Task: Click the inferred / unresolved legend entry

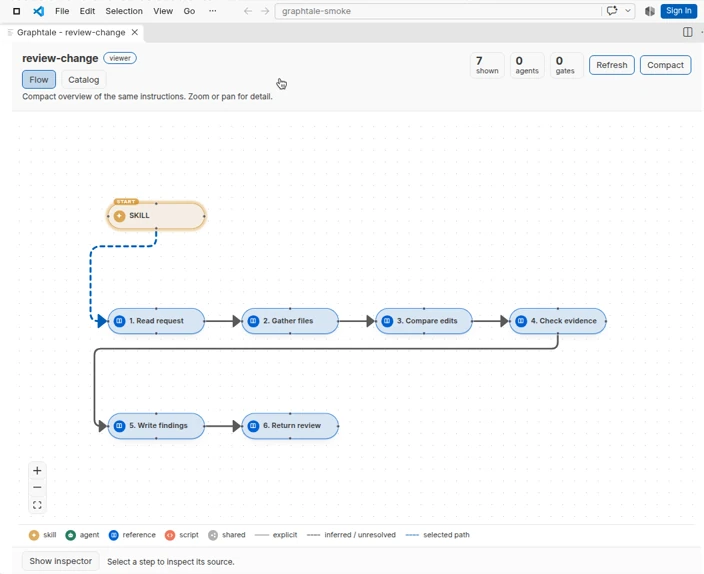Action: 351,535
